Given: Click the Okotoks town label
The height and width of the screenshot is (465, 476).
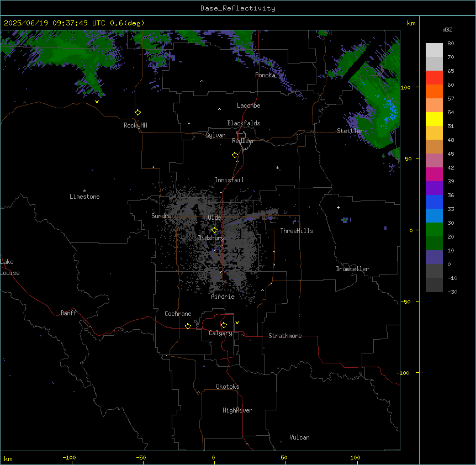Looking at the screenshot, I should point(228,387).
